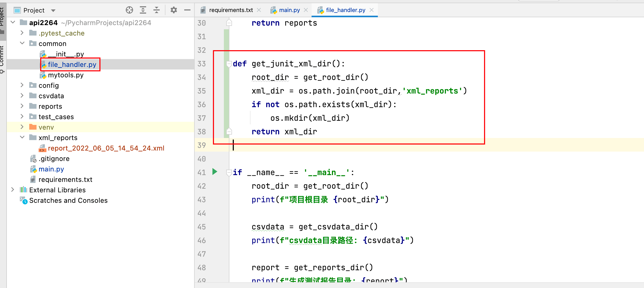The image size is (644, 288).
Task: Click the Collapse All icon in Project toolbar
Action: (157, 10)
